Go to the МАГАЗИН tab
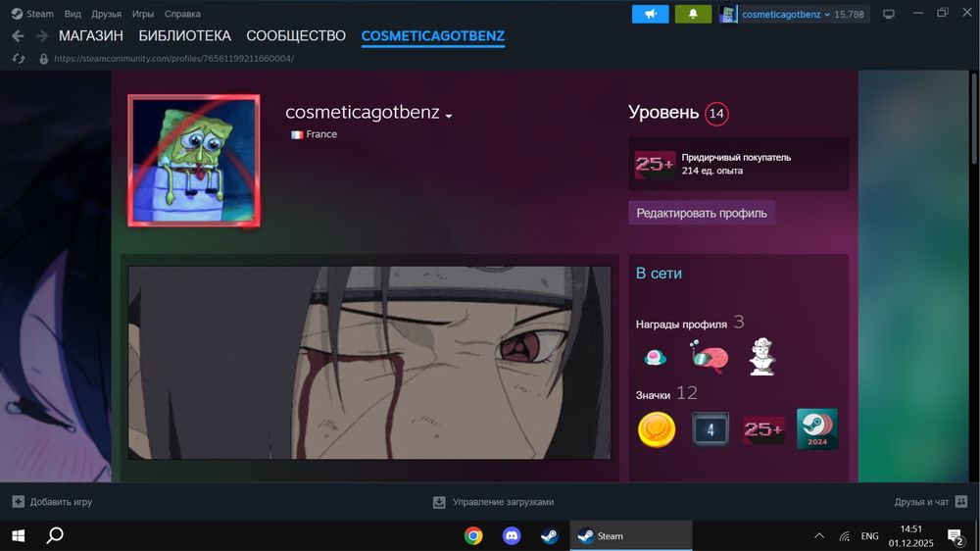This screenshot has height=551, width=980. click(x=90, y=36)
